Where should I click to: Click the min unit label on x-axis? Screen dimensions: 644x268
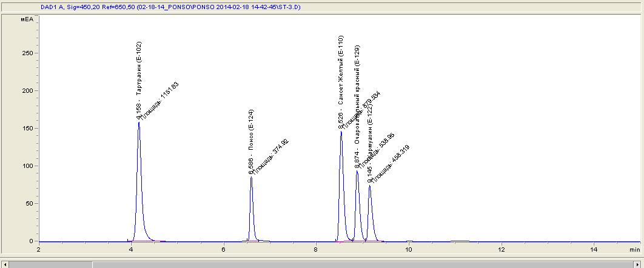point(634,249)
